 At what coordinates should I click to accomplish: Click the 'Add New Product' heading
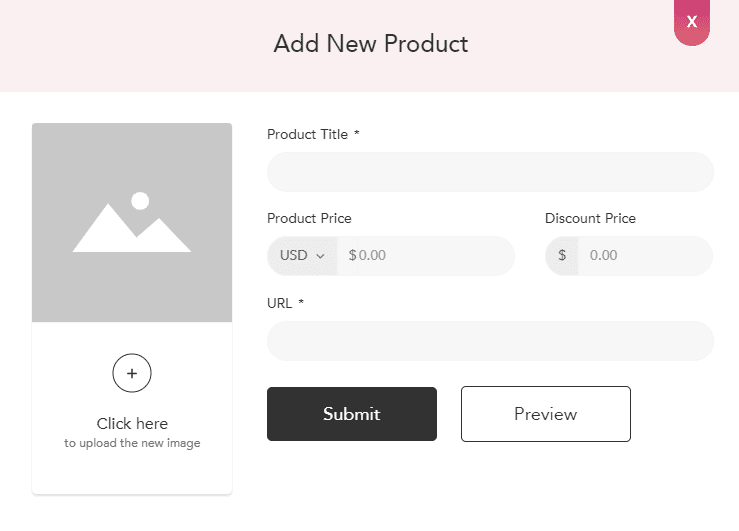[x=370, y=44]
